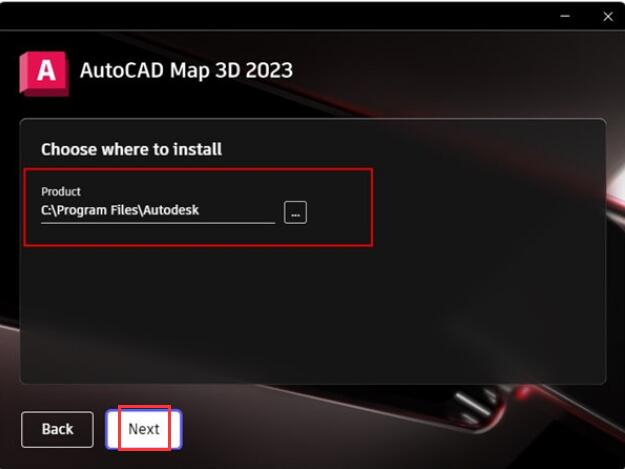Go back with the Back button
The height and width of the screenshot is (469, 625).
pos(57,429)
